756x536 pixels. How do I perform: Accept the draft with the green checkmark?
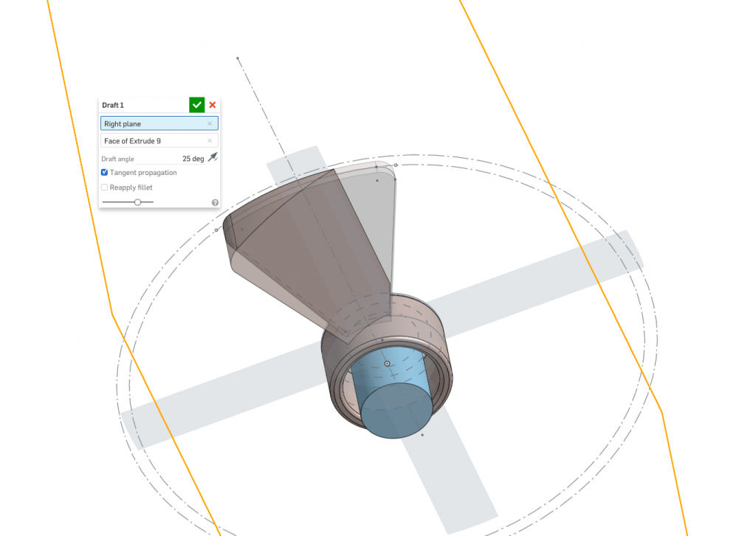pyautogui.click(x=196, y=105)
